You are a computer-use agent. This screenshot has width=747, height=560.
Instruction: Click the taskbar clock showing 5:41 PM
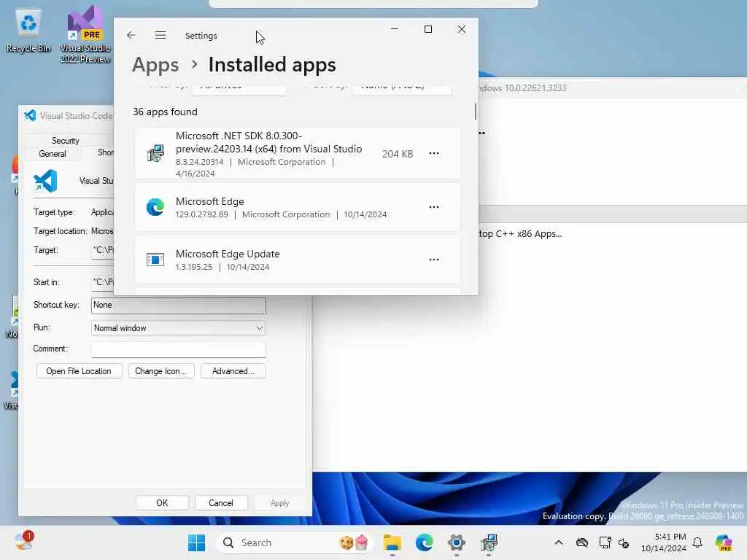pos(664,542)
